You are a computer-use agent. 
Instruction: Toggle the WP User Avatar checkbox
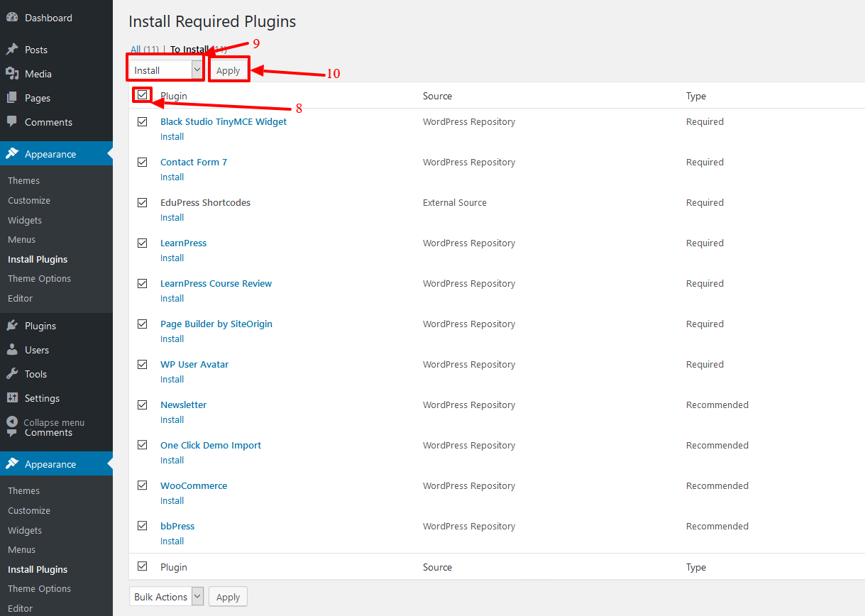[143, 364]
